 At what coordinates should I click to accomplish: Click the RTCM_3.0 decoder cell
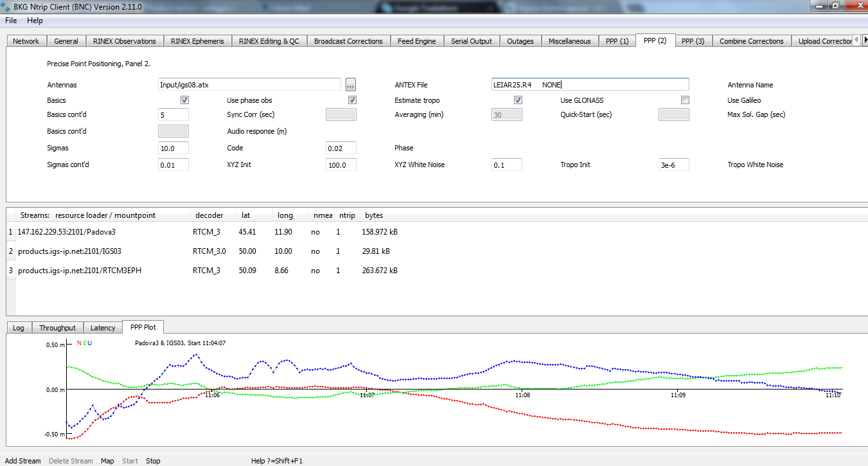click(209, 251)
